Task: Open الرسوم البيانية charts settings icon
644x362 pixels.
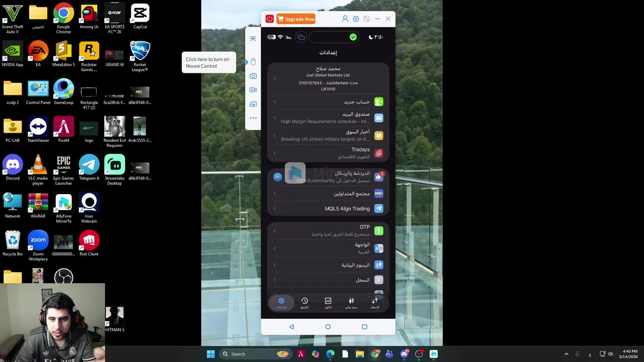Action: (x=379, y=265)
